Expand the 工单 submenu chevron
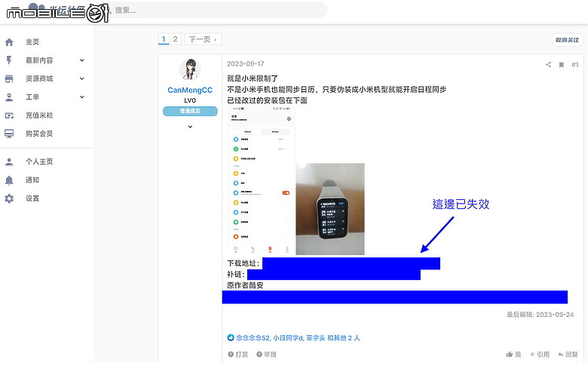 click(81, 97)
